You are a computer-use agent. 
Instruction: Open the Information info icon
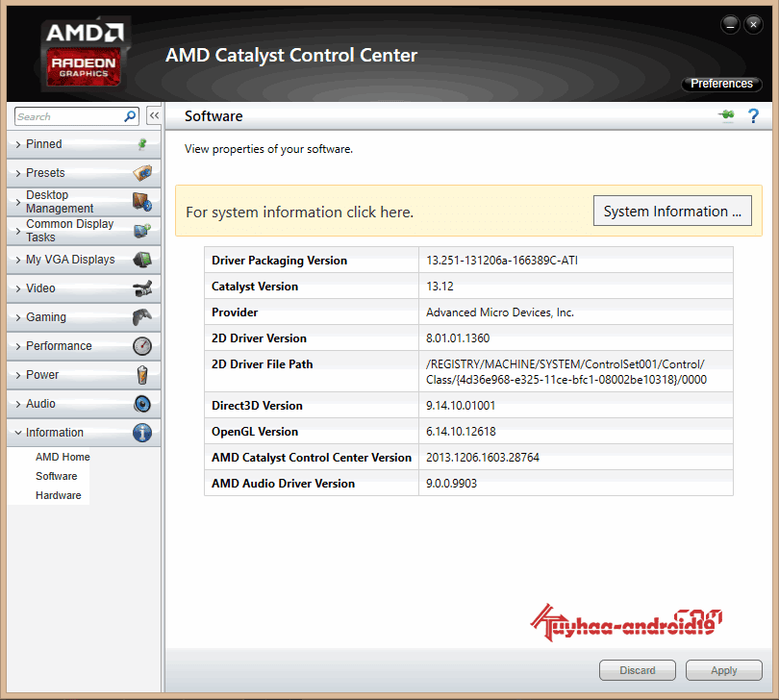point(142,432)
